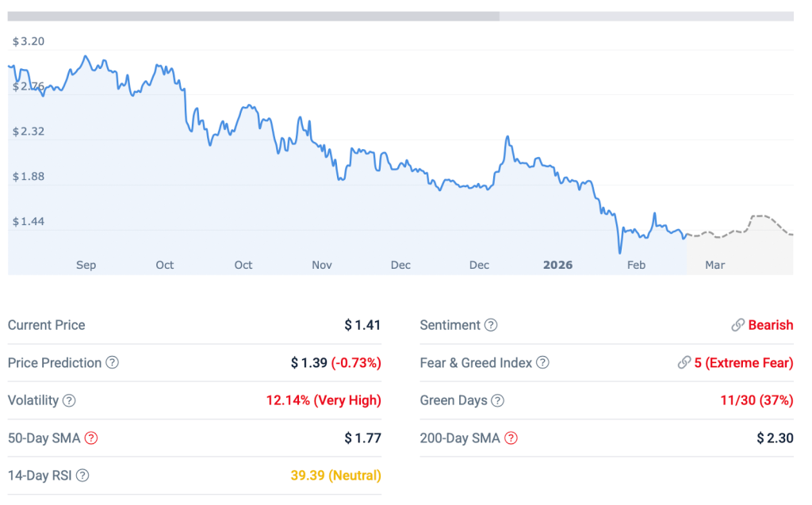The height and width of the screenshot is (505, 812).
Task: Click the 2026 marker on the time axis
Action: click(x=557, y=266)
